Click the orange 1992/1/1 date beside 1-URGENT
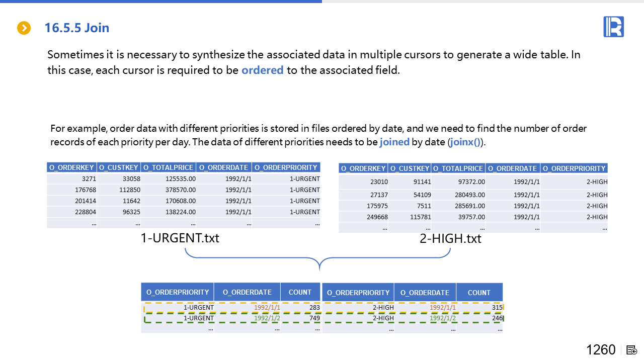 (x=267, y=308)
